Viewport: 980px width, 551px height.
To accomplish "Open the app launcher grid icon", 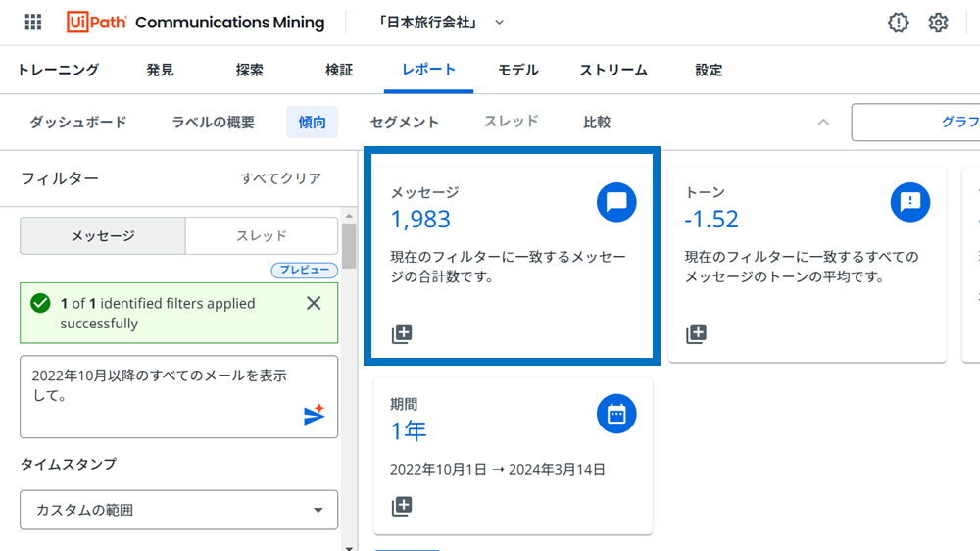I will pyautogui.click(x=33, y=23).
